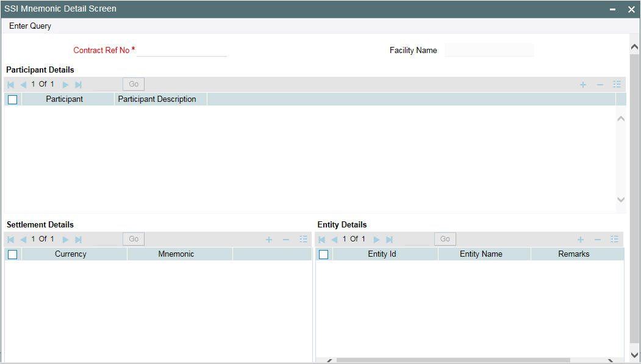Delete a row in Entity Details
The height and width of the screenshot is (364, 641).
point(598,240)
